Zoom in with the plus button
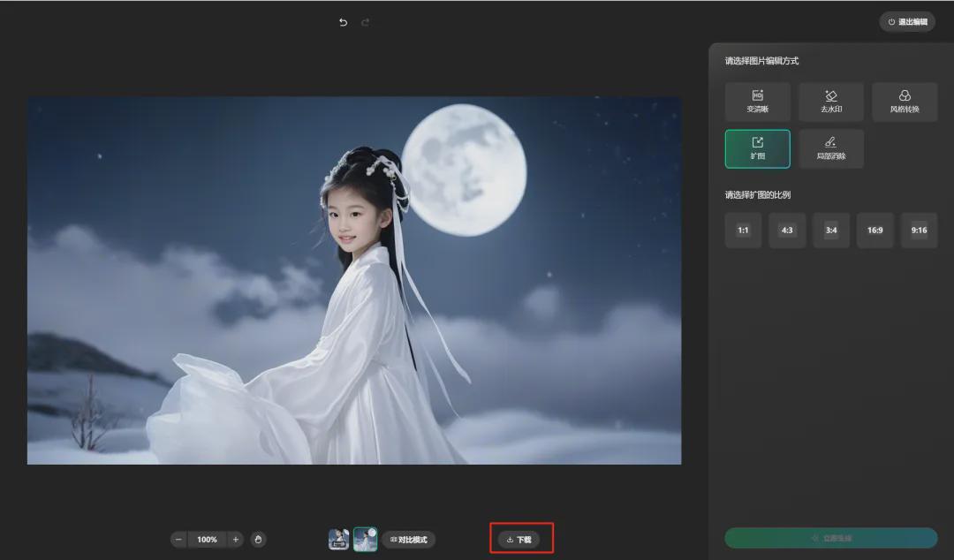The width and height of the screenshot is (954, 560). (236, 539)
